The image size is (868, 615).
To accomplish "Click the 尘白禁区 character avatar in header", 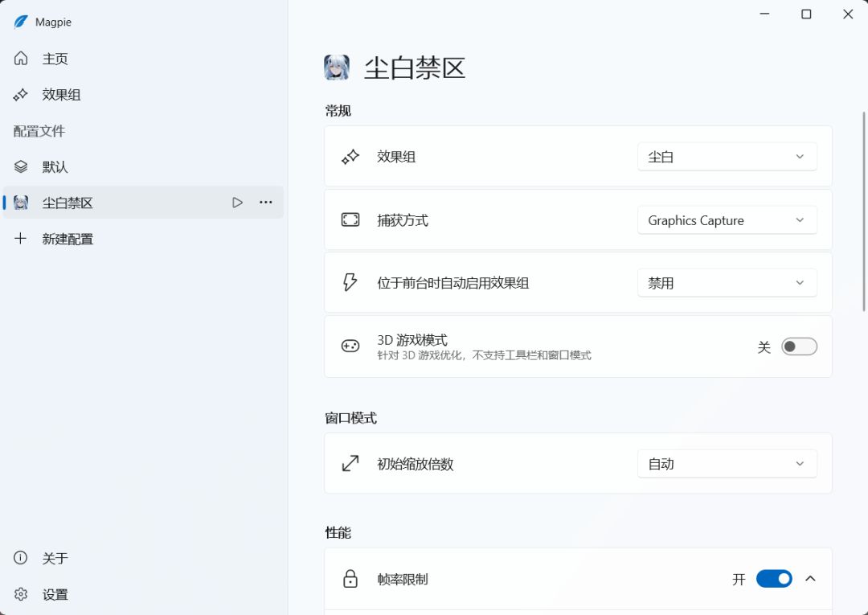I will pyautogui.click(x=337, y=68).
